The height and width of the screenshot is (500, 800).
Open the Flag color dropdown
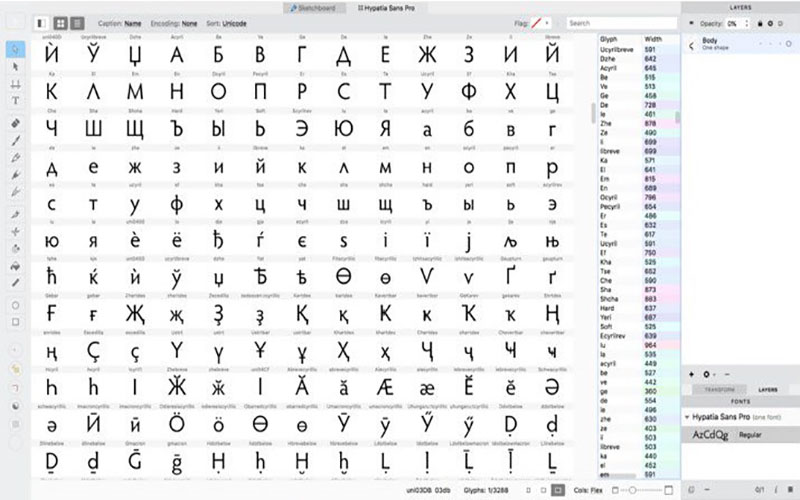[x=543, y=22]
